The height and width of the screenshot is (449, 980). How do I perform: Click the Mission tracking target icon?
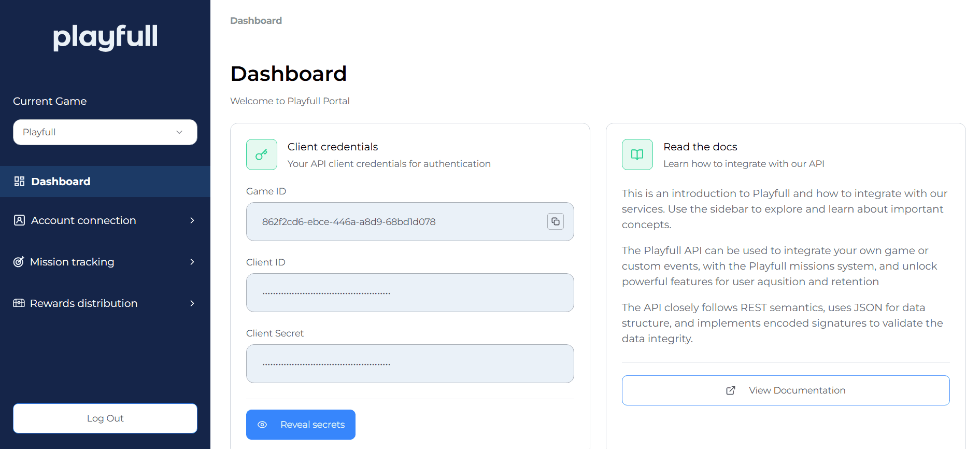tap(19, 262)
